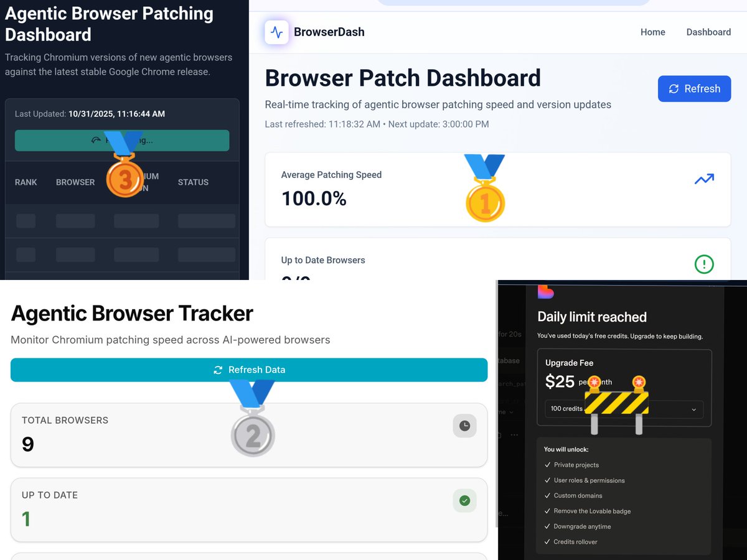
Task: Click the Agentic Browser Tracker heading
Action: click(x=132, y=313)
